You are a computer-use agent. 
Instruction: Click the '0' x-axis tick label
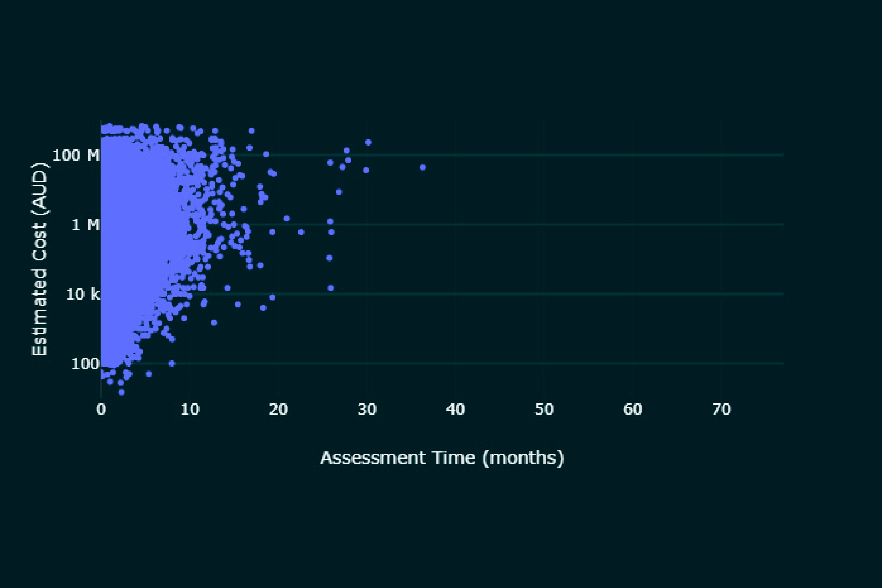click(x=101, y=410)
